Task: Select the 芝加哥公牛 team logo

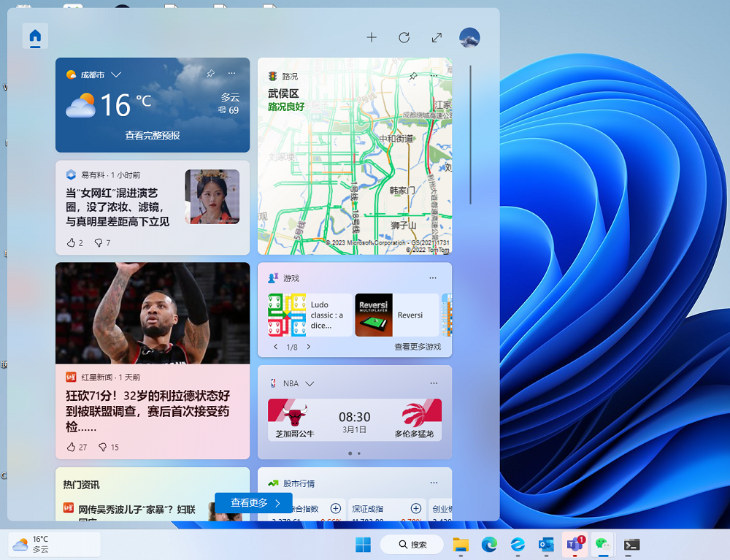Action: [x=295, y=414]
